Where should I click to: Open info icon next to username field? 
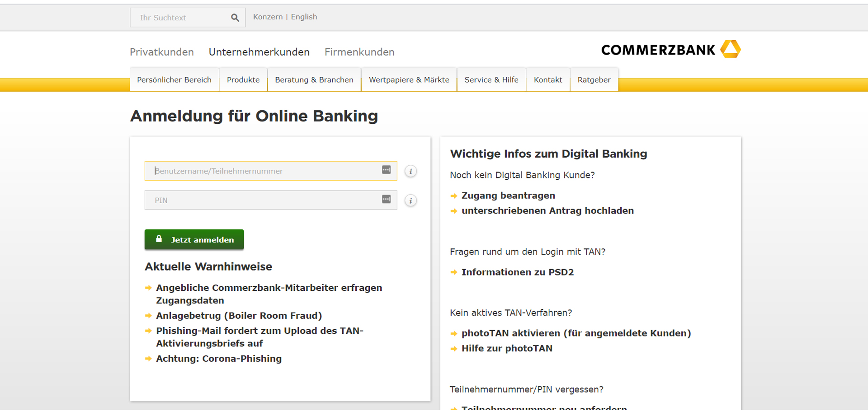tap(410, 171)
